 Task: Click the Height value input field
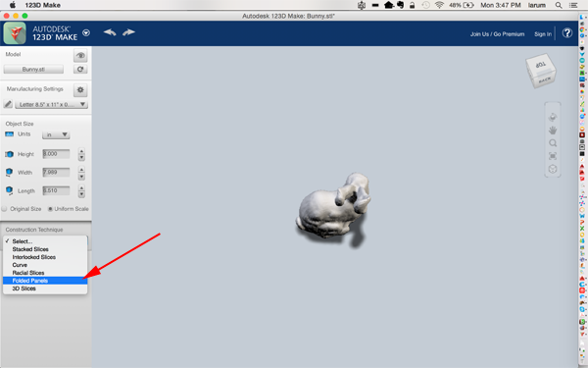pyautogui.click(x=56, y=154)
